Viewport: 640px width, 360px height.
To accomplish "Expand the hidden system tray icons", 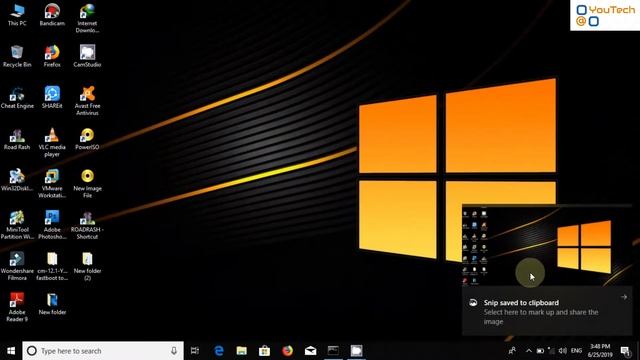I will (529, 351).
